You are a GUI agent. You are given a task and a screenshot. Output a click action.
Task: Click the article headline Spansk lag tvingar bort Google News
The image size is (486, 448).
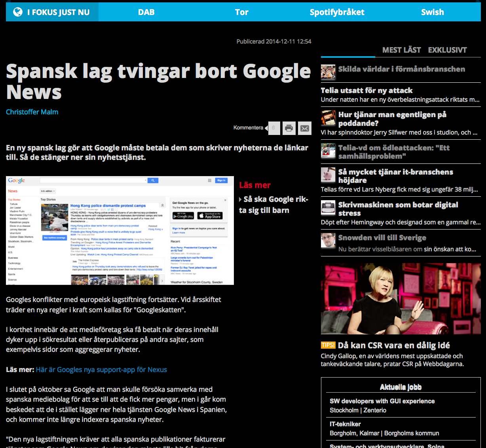click(158, 82)
